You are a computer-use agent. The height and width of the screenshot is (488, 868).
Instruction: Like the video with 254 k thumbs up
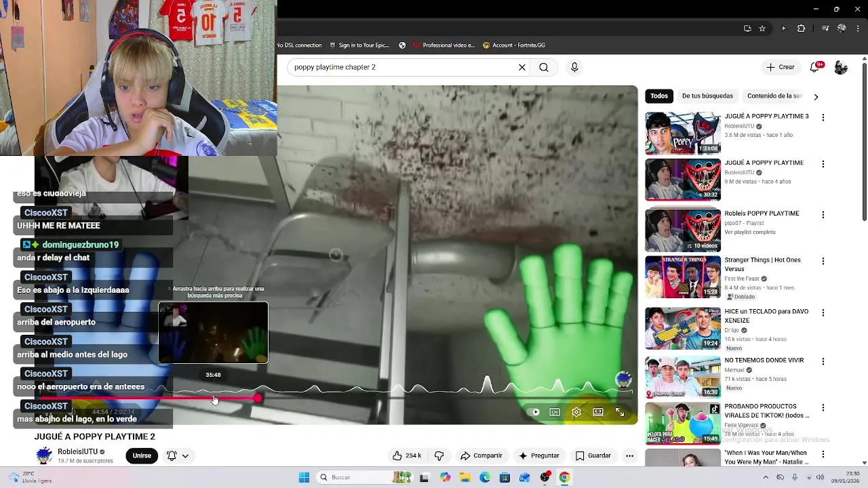point(407,455)
